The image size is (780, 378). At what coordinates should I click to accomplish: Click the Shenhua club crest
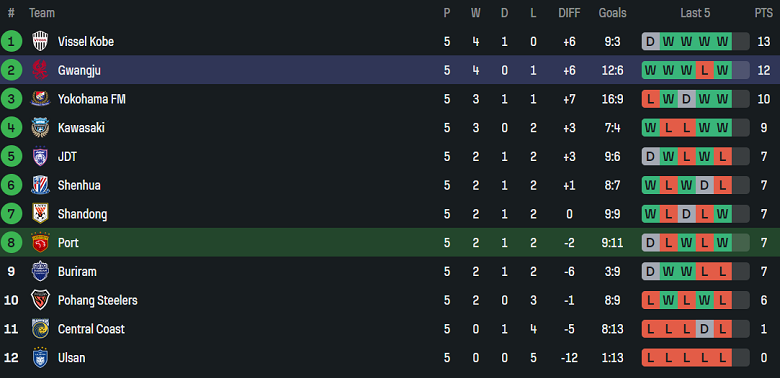click(40, 185)
